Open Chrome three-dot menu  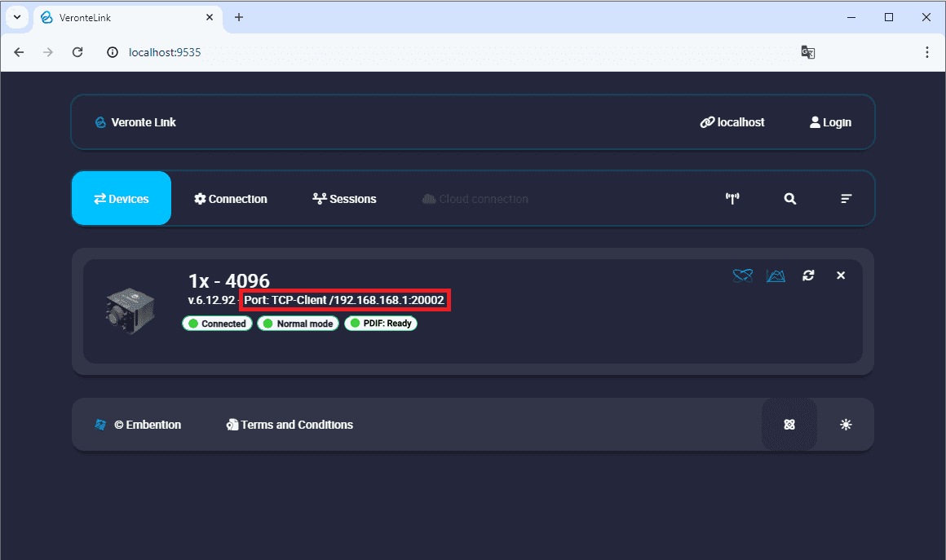(x=927, y=52)
